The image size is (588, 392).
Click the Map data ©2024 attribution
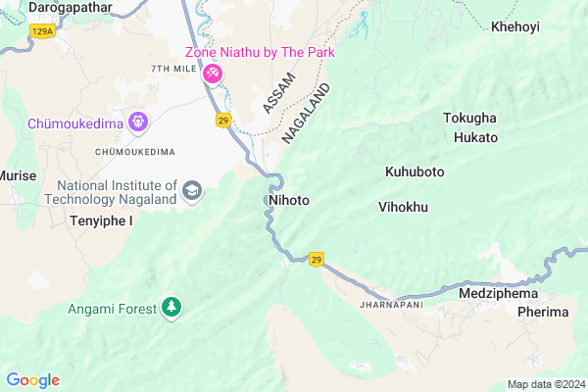pyautogui.click(x=546, y=384)
